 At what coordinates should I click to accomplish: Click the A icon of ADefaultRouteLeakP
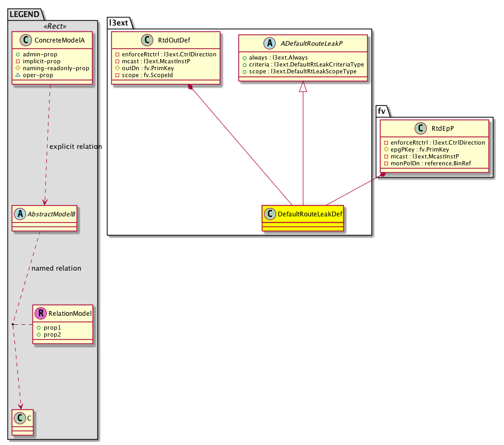(256, 45)
